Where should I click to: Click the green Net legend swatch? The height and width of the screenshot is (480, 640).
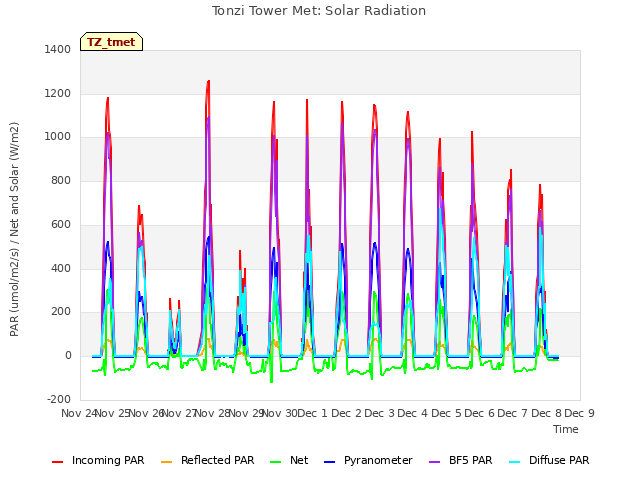pyautogui.click(x=276, y=462)
